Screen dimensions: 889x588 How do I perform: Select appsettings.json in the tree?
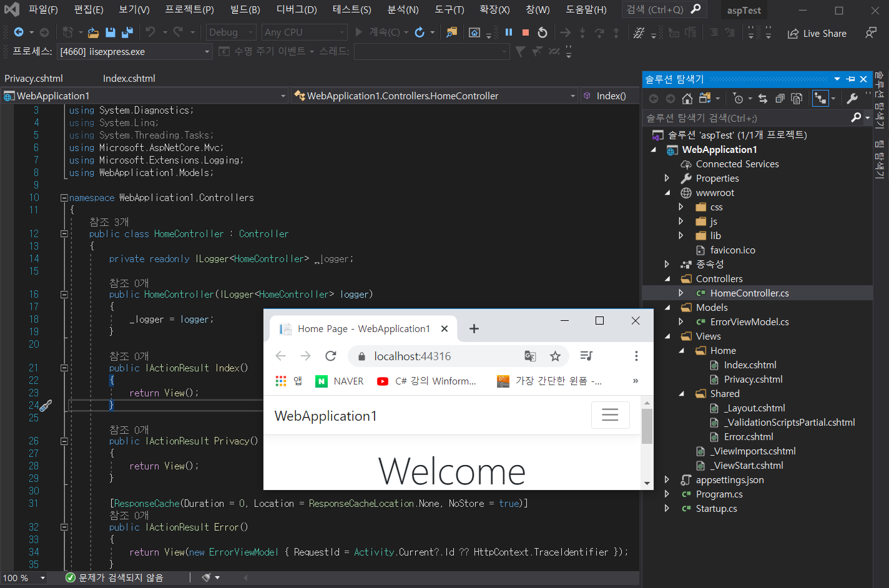pos(729,480)
